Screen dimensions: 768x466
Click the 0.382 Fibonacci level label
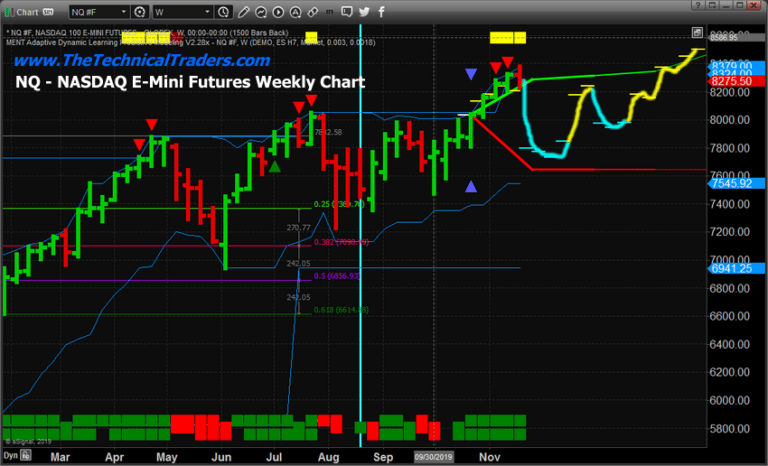coord(341,242)
